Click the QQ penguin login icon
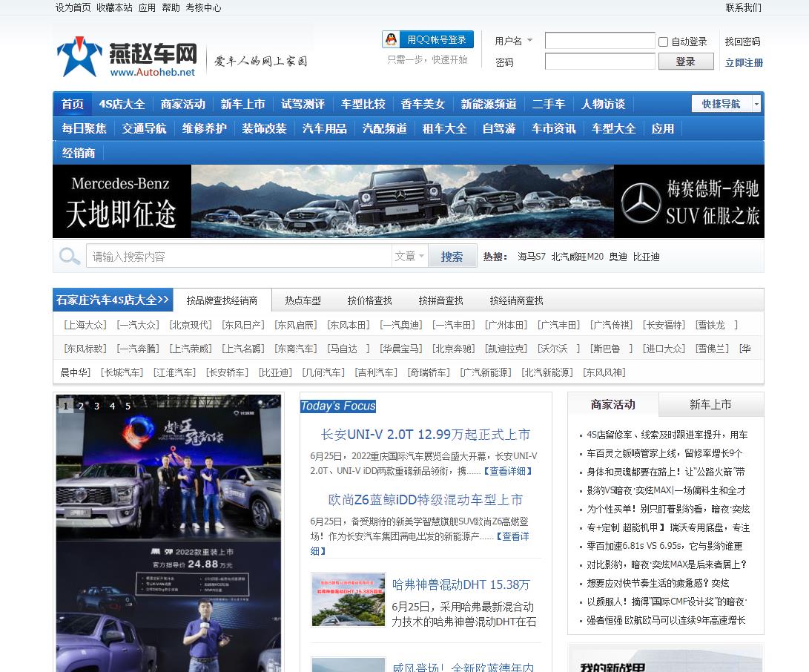The width and height of the screenshot is (809, 672). 391,39
